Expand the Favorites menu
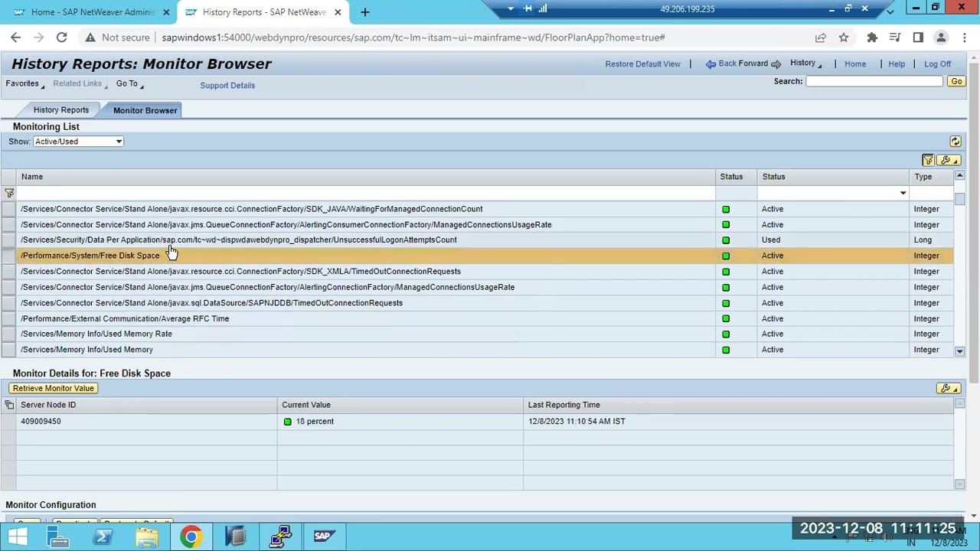 tap(25, 84)
